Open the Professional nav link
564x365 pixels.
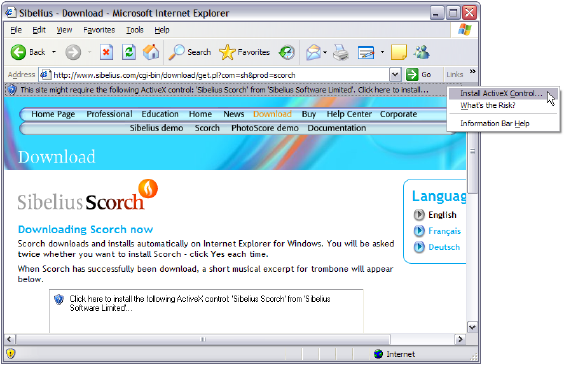point(109,114)
